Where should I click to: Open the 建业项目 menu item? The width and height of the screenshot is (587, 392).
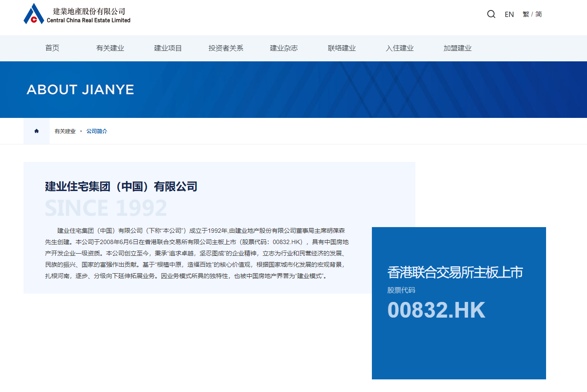pos(168,48)
